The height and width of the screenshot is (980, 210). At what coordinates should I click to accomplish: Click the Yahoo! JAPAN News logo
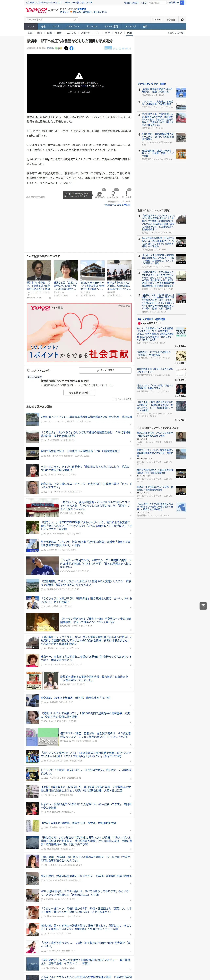click(x=42, y=10)
